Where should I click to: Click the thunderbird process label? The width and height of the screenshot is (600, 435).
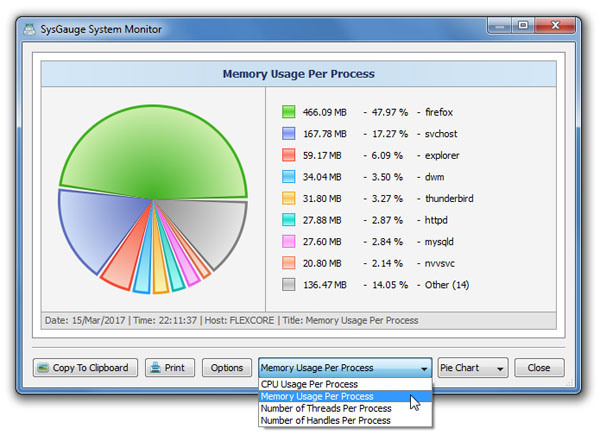(449, 199)
